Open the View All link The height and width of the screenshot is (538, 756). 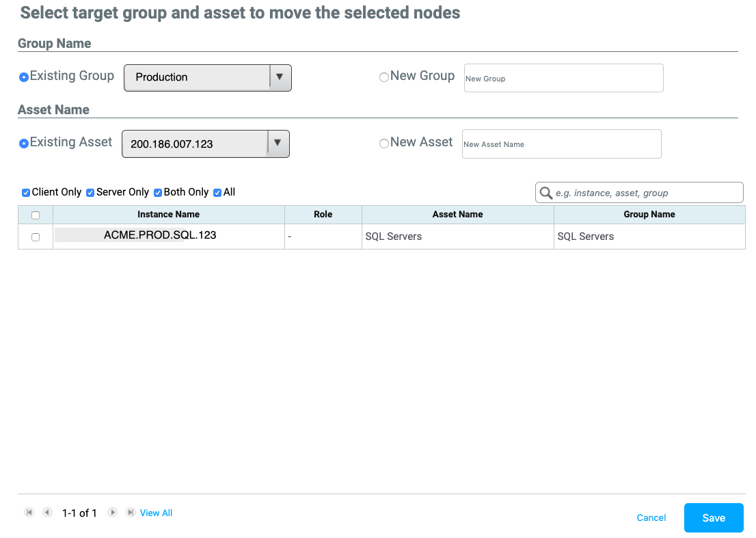point(156,513)
